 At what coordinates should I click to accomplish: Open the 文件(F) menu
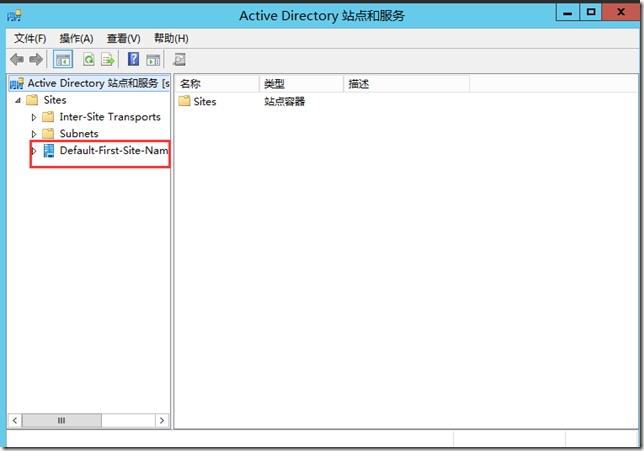pos(30,39)
